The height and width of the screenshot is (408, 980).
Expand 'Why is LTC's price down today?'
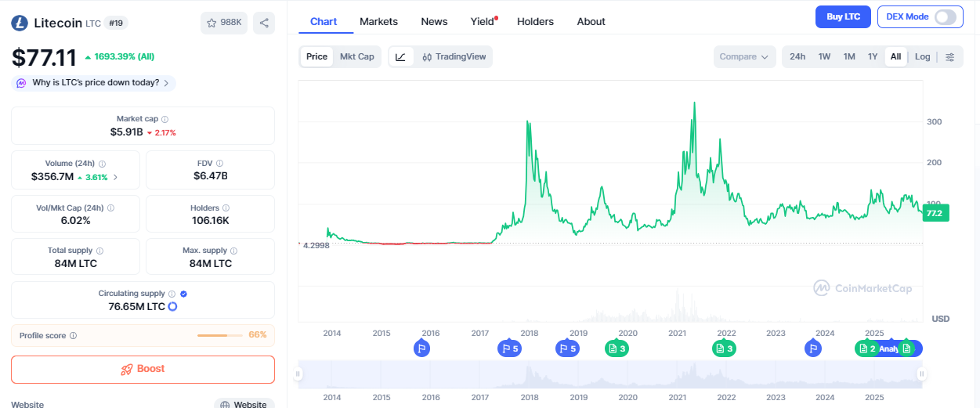[x=94, y=83]
